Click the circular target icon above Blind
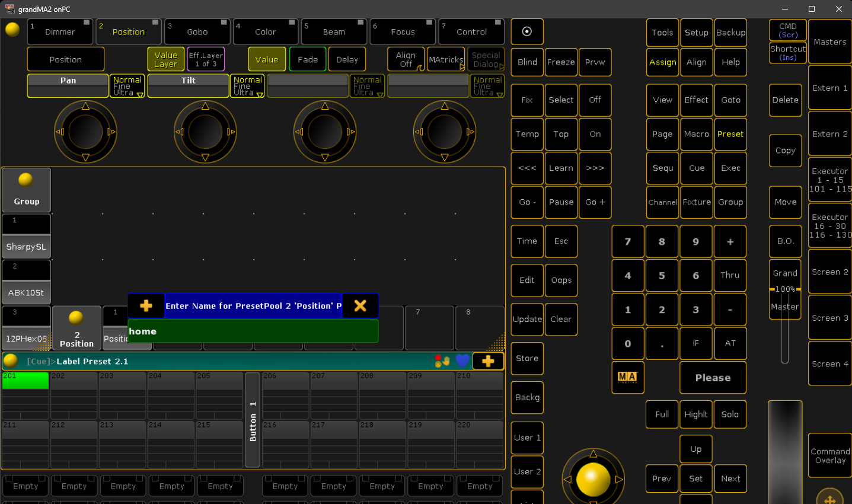The image size is (852, 504). [527, 31]
